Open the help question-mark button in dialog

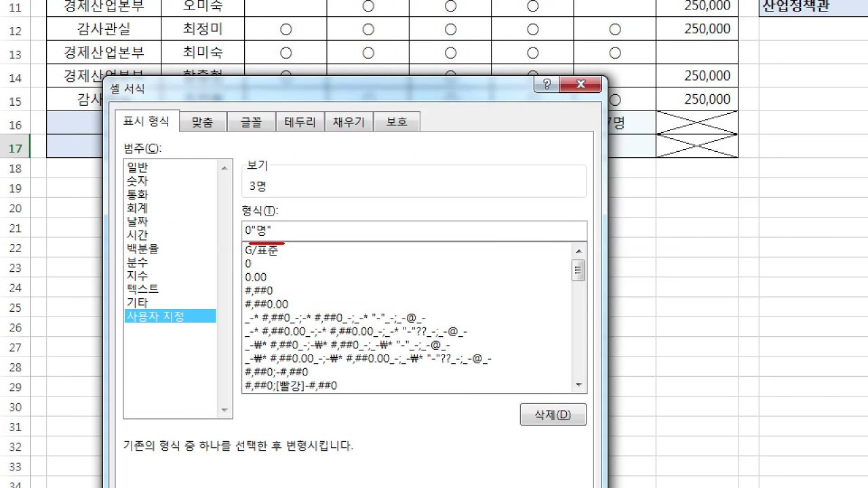[x=547, y=85]
